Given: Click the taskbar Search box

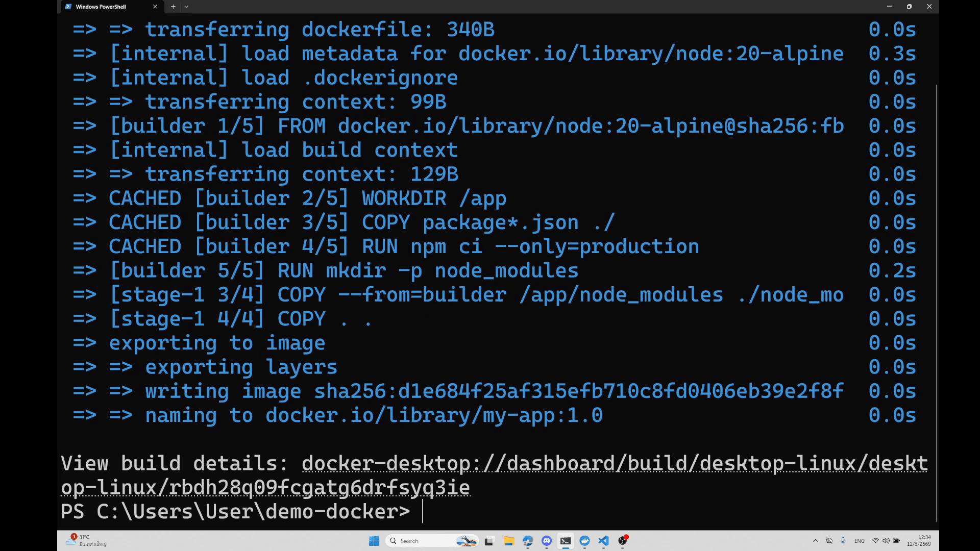Looking at the screenshot, I should [x=432, y=541].
